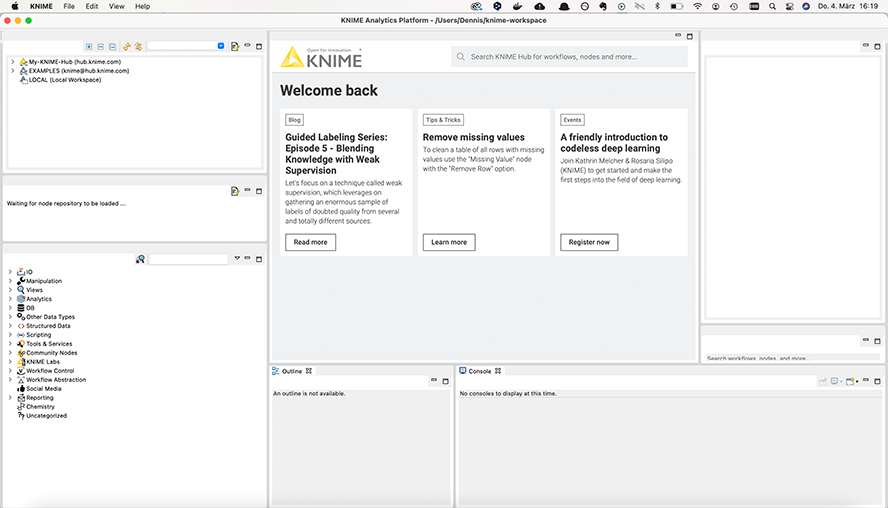The width and height of the screenshot is (888, 508).
Task: Click the orange synchronize arrows icon in the Explorer
Action: coord(127,46)
